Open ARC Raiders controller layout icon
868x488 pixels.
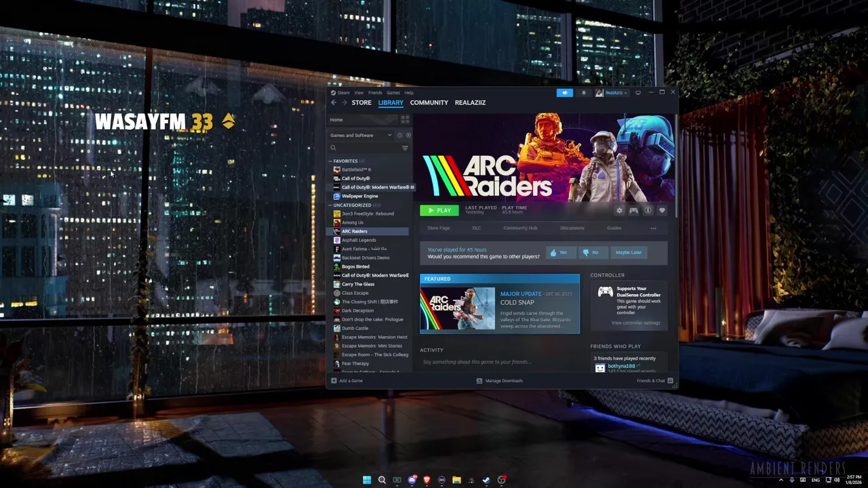(633, 210)
